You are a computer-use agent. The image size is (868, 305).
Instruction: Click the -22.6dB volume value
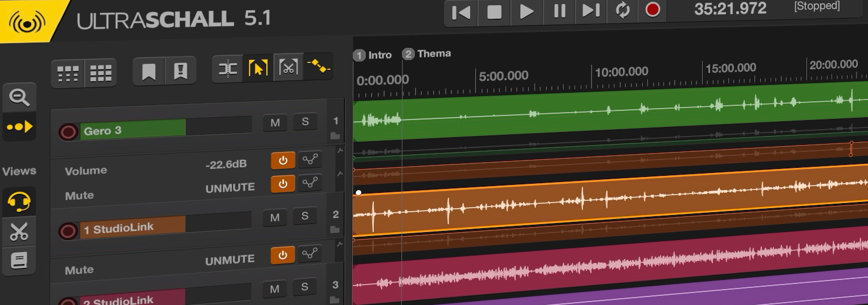226,164
